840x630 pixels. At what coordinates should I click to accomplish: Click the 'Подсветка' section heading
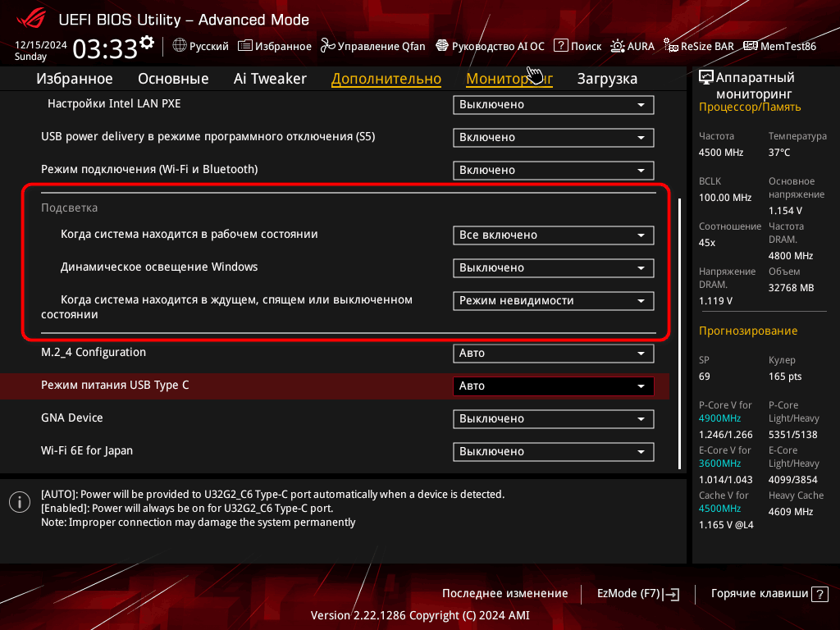pos(69,208)
